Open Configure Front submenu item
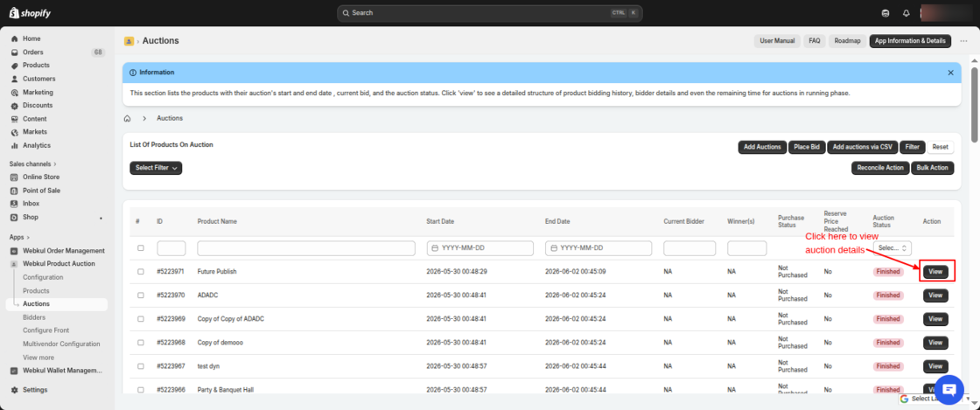 click(46, 330)
